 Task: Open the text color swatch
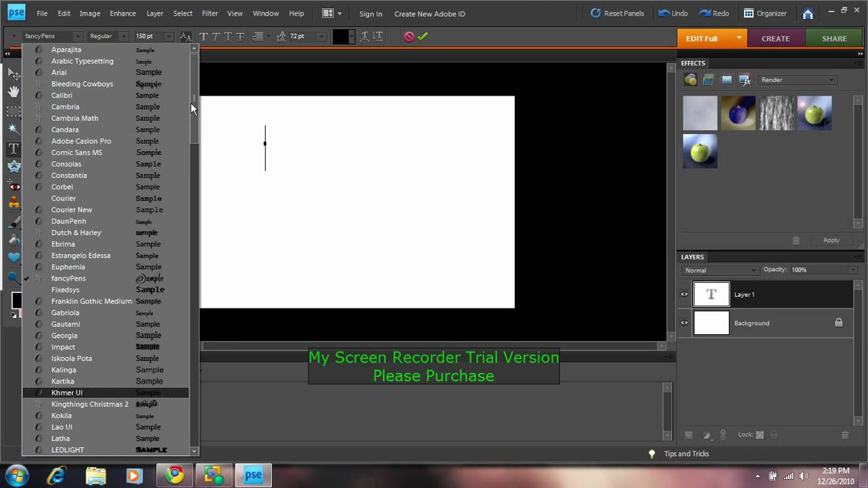click(341, 37)
